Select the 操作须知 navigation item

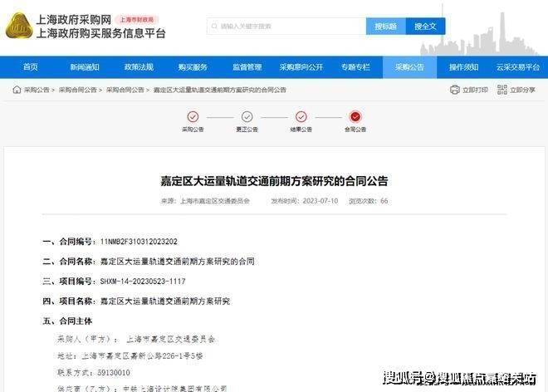tap(463, 67)
